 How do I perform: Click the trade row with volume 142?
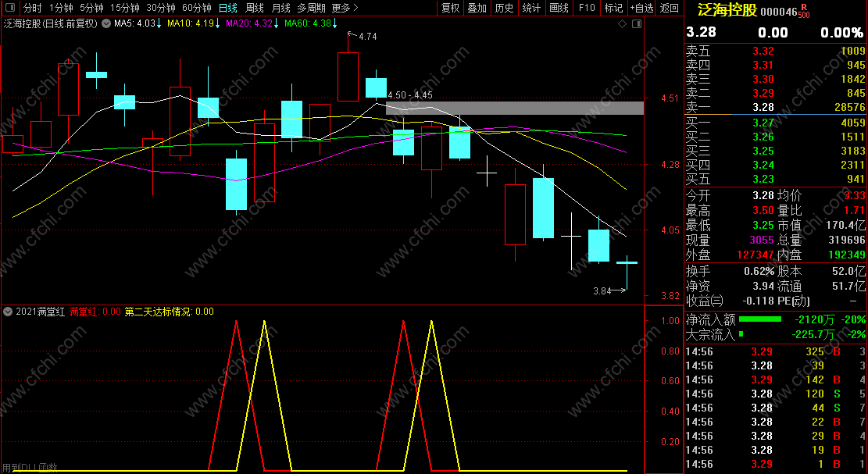(775, 380)
